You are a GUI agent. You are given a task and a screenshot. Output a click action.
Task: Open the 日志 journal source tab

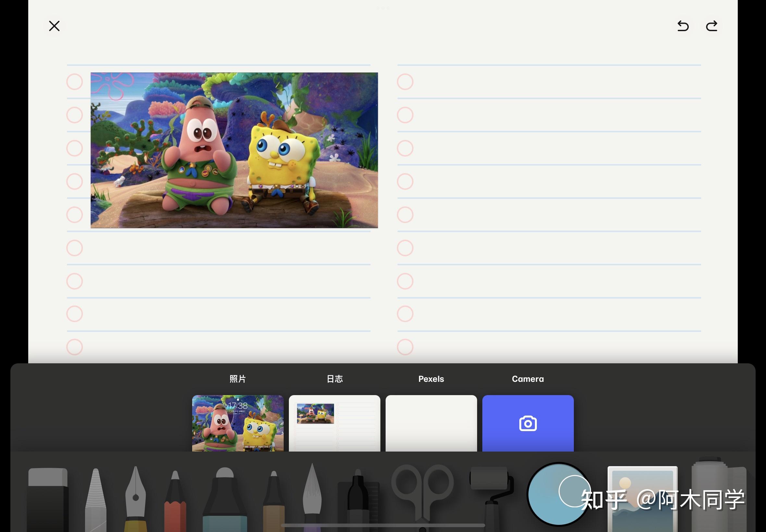(x=335, y=379)
